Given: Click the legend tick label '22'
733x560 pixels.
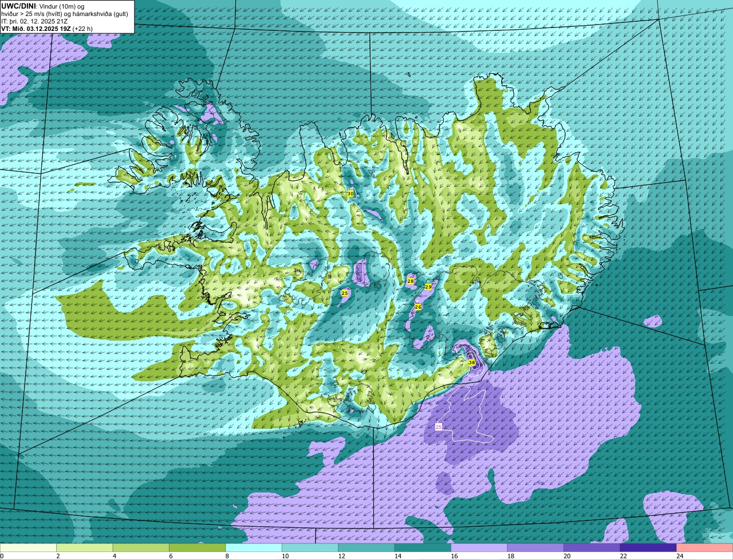Looking at the screenshot, I should (622, 555).
